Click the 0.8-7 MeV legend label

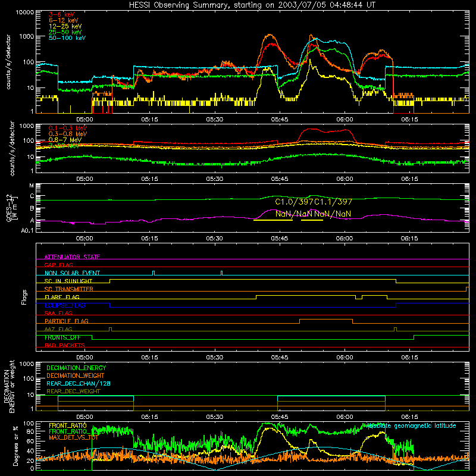[65, 140]
